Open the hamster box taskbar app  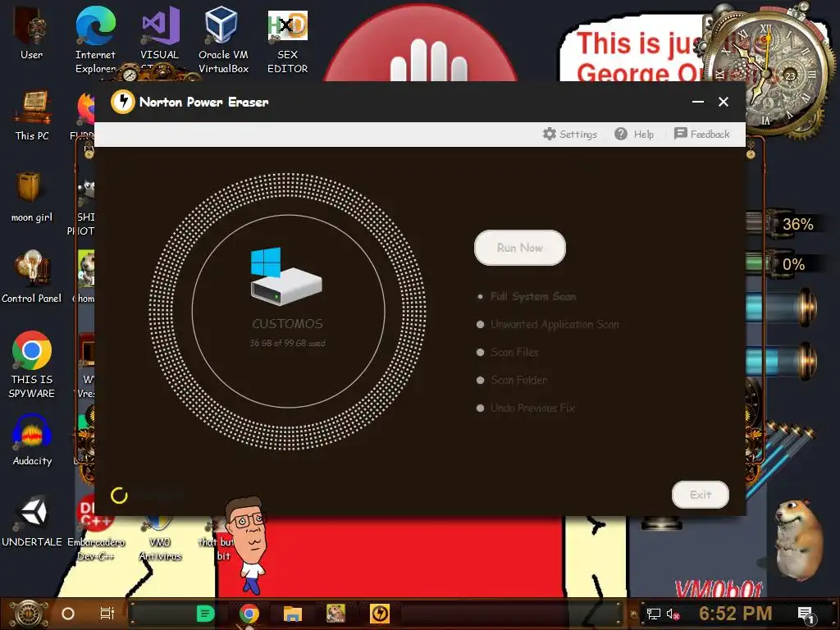[336, 614]
